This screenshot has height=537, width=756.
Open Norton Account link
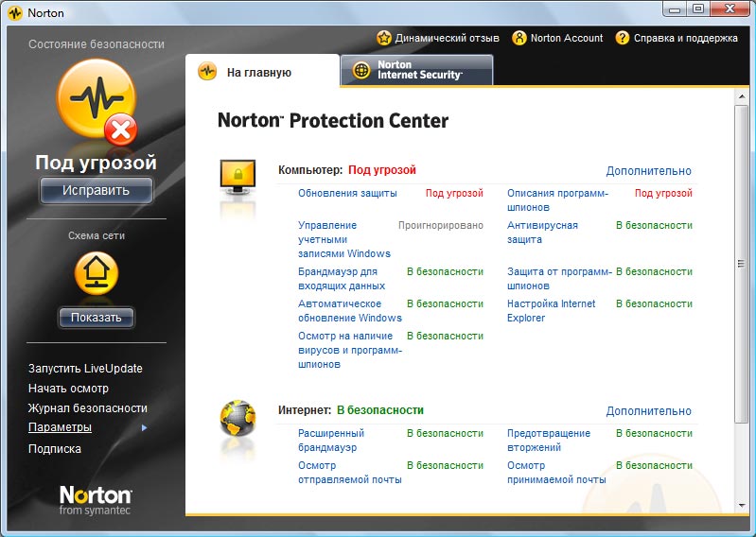[567, 38]
